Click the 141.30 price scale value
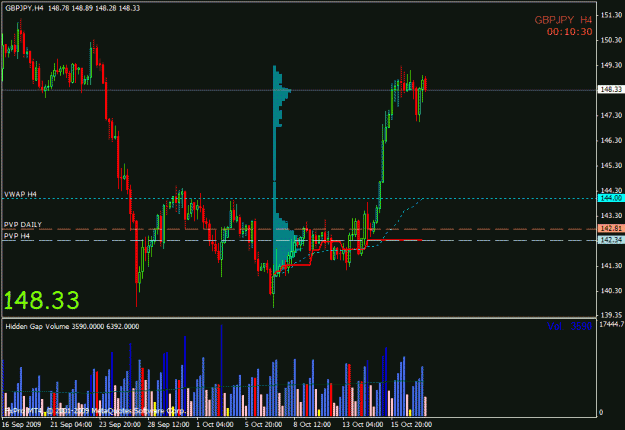 (611, 266)
